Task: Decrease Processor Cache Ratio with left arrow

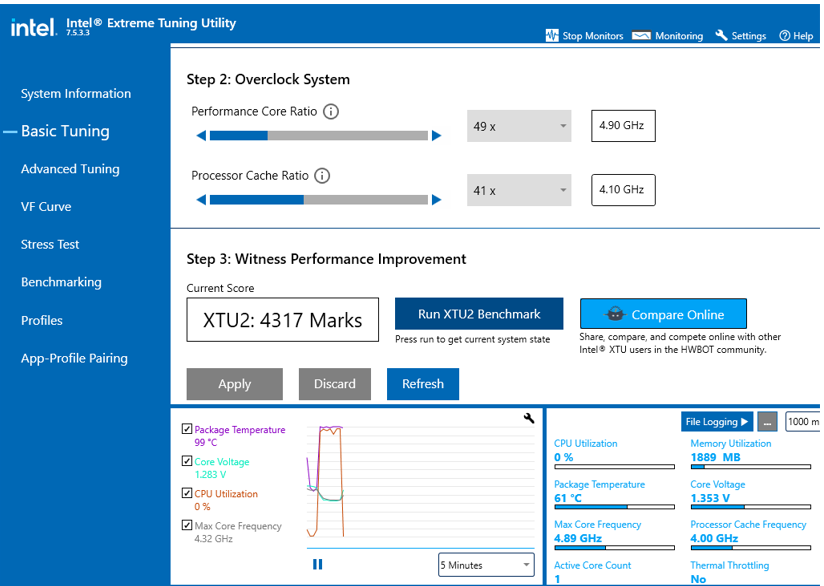Action: (x=201, y=200)
